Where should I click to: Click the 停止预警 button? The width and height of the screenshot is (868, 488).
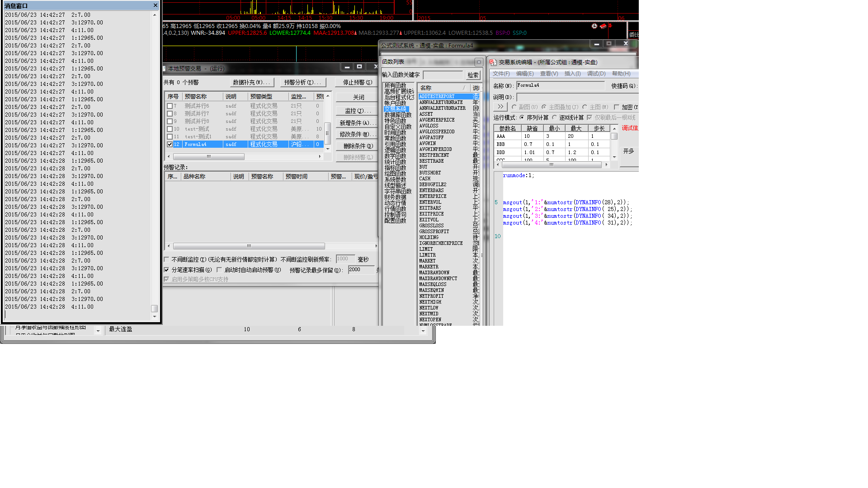tap(357, 82)
